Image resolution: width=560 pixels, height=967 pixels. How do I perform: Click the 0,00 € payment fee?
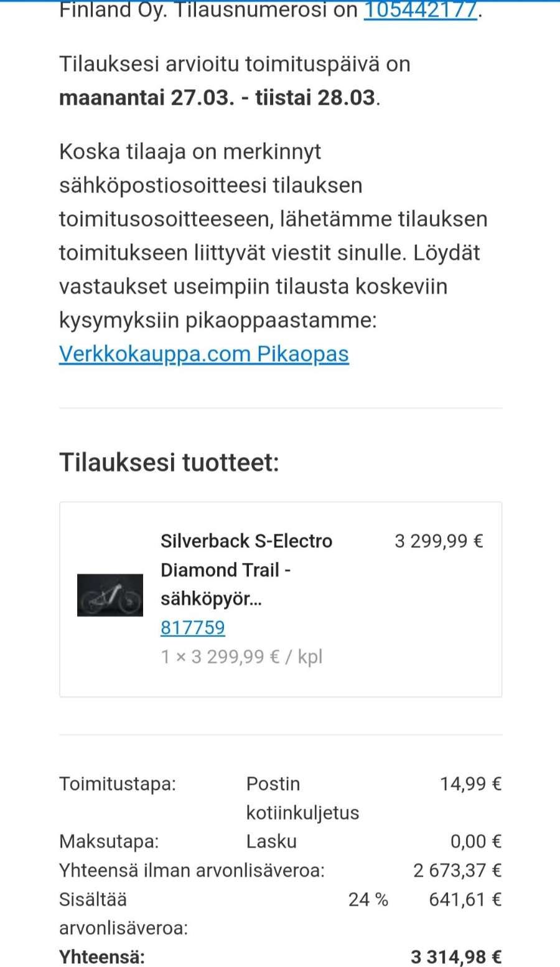coord(475,841)
